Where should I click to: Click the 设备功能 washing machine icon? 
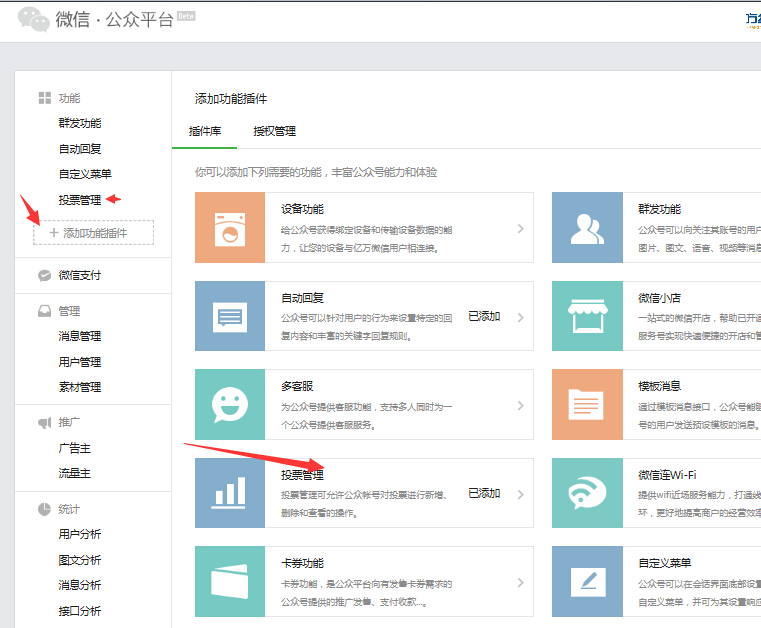coord(230,228)
